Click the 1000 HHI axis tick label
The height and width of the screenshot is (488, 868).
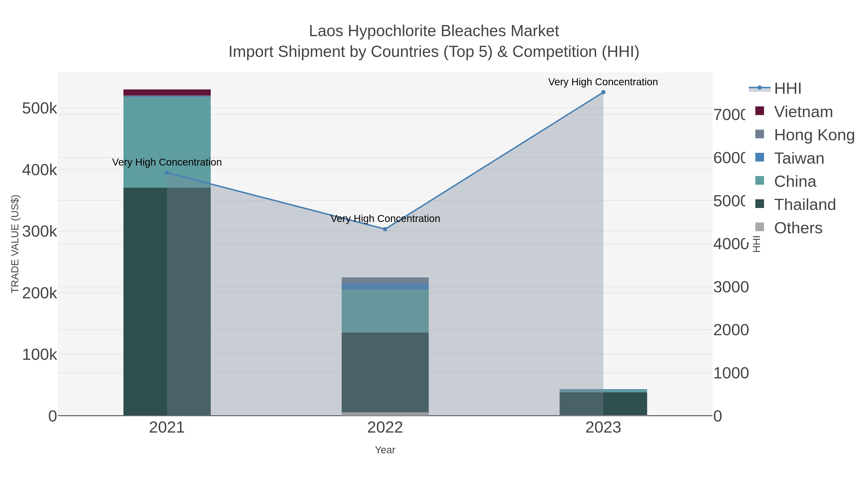click(x=731, y=373)
